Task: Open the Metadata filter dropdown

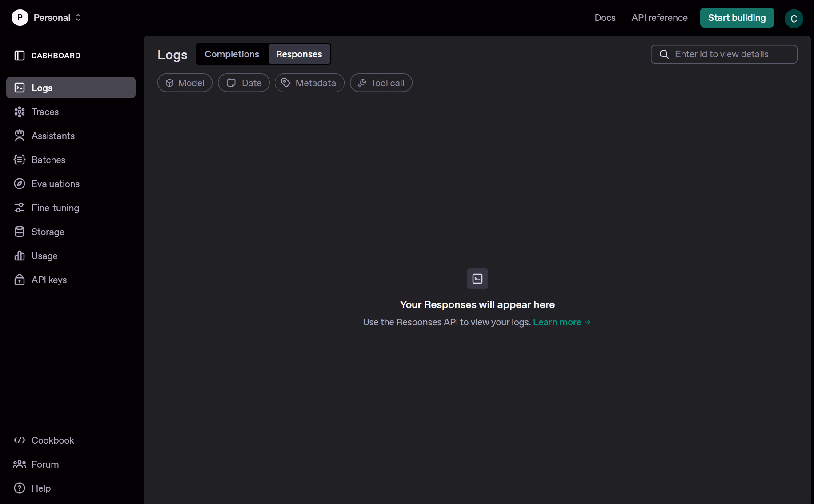Action: (309, 83)
